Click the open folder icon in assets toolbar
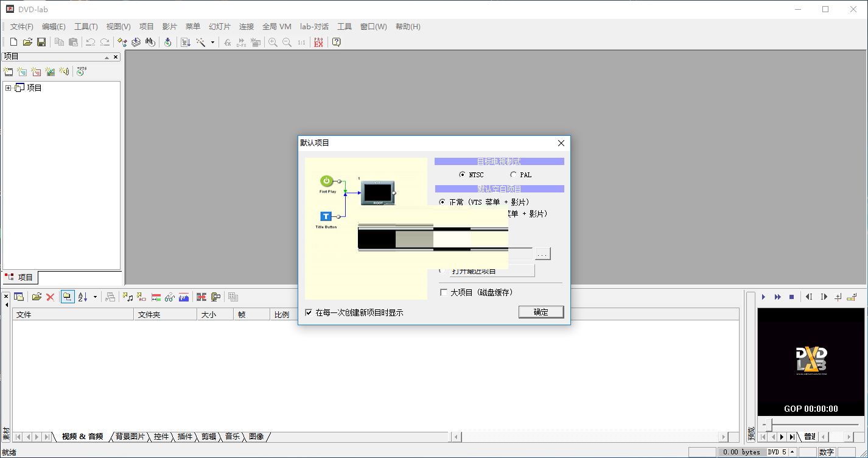The width and height of the screenshot is (868, 458). point(37,297)
